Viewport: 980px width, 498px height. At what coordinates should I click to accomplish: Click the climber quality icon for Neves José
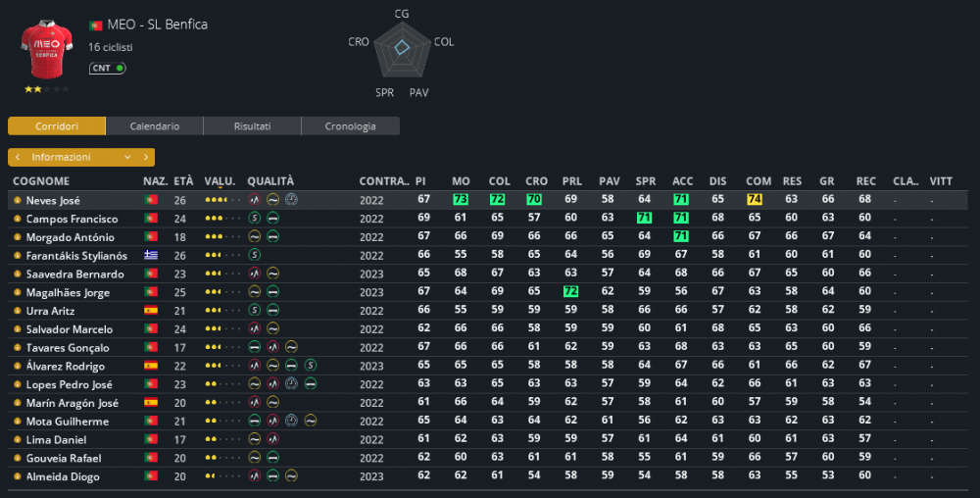point(255,200)
